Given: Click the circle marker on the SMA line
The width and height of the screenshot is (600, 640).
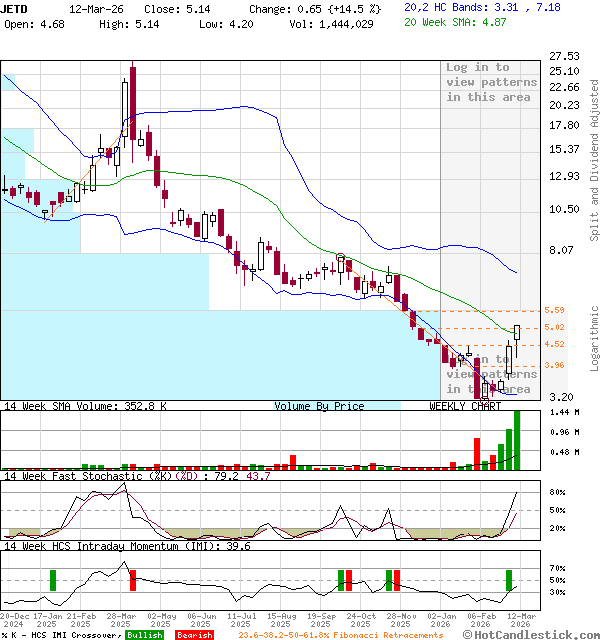Looking at the screenshot, I should [x=341, y=258].
